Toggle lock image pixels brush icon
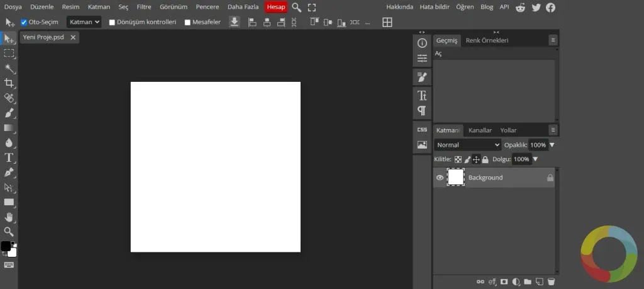The height and width of the screenshot is (289, 644). pyautogui.click(x=467, y=159)
